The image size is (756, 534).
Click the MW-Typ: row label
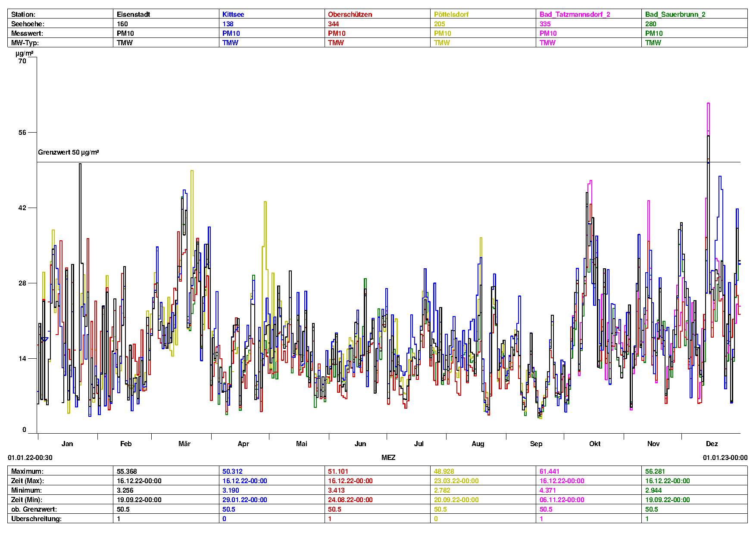(25, 43)
